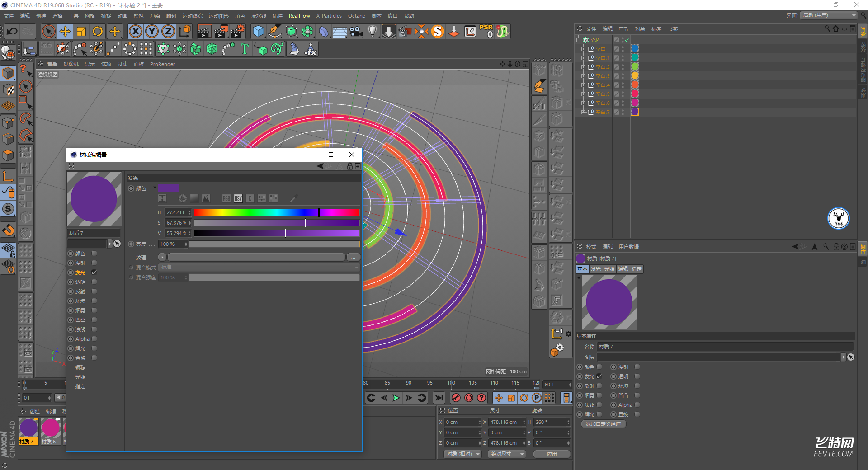Image resolution: width=868 pixels, height=470 pixels.
Task: Open the texture arrow menu
Action: coord(162,257)
